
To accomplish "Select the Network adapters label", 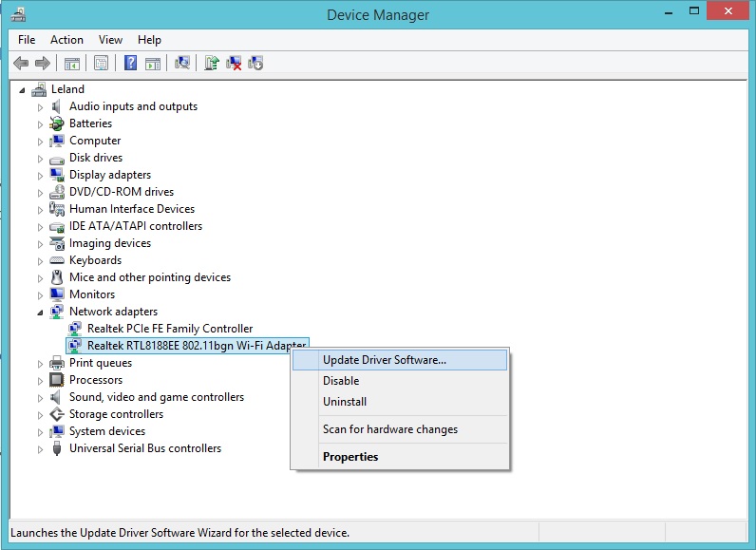I will [113, 312].
